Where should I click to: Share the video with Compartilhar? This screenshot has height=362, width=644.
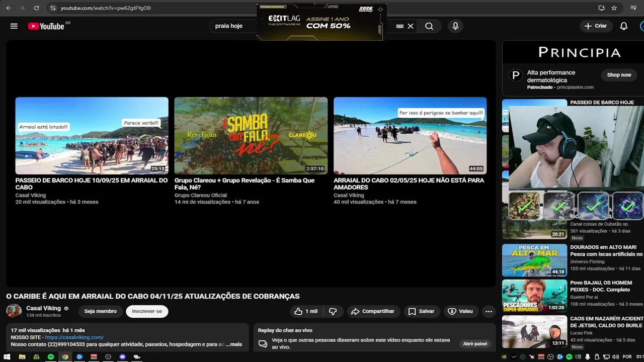click(x=373, y=311)
